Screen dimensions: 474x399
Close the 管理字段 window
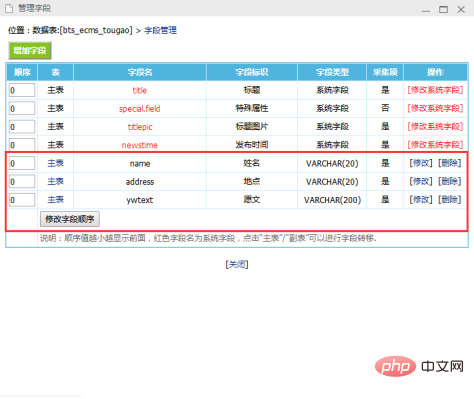pos(461,9)
